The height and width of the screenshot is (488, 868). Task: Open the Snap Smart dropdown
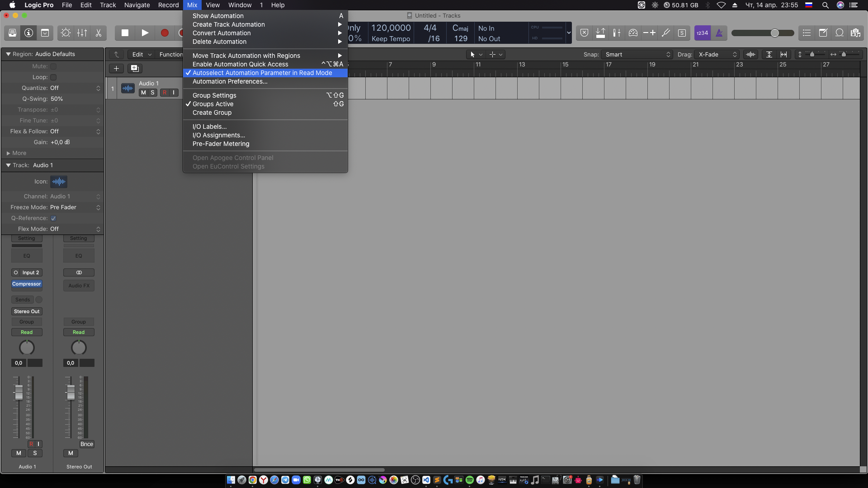(x=637, y=55)
